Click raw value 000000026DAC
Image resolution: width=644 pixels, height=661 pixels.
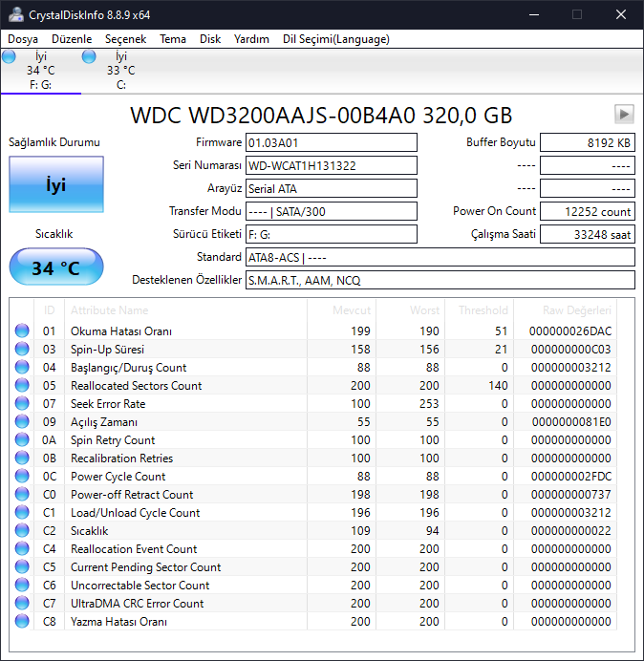570,330
